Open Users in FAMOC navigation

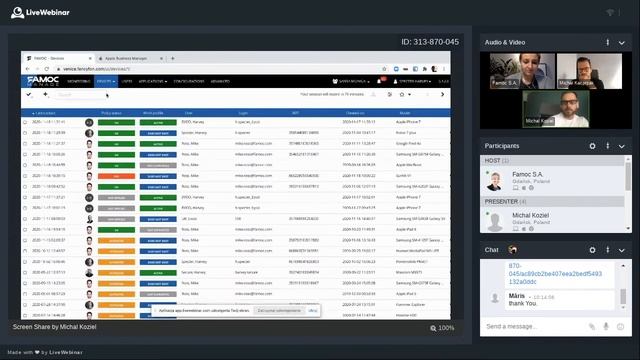(127, 81)
